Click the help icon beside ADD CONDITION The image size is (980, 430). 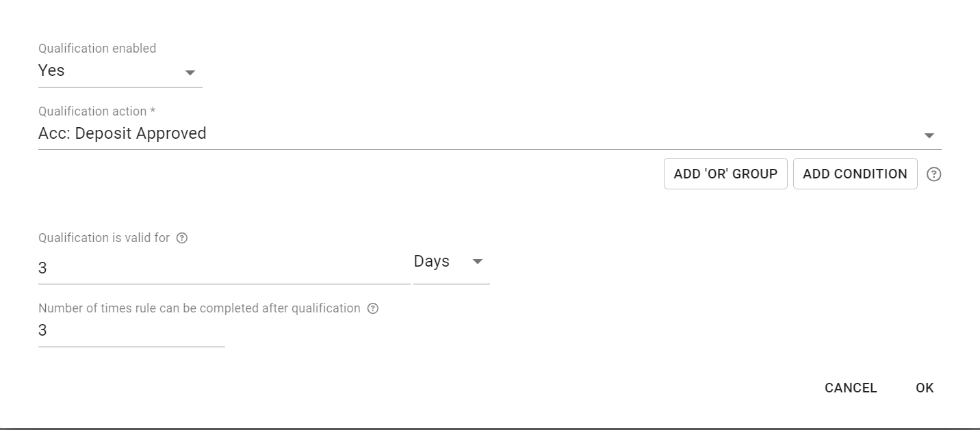pos(933,174)
